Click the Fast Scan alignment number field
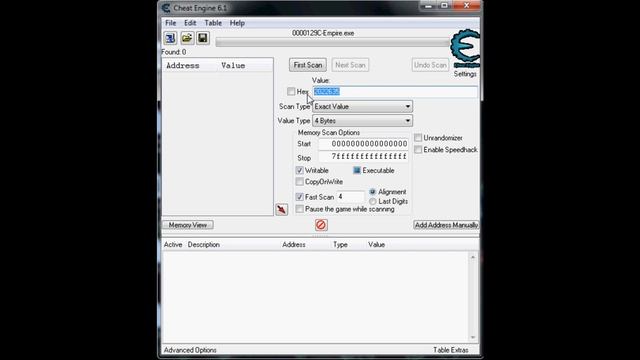 click(351, 197)
